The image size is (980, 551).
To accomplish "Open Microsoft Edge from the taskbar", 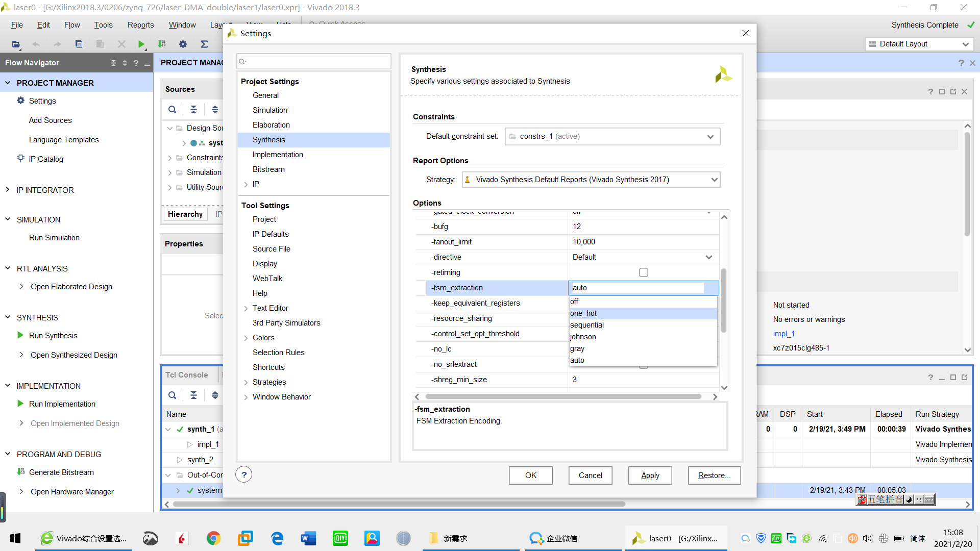I will tap(277, 538).
